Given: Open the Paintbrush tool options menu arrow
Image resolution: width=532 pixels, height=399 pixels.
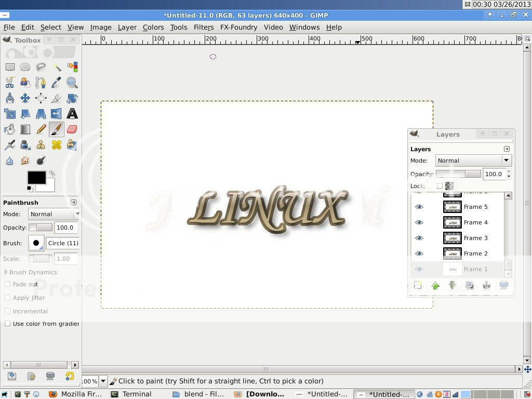Looking at the screenshot, I should point(73,203).
